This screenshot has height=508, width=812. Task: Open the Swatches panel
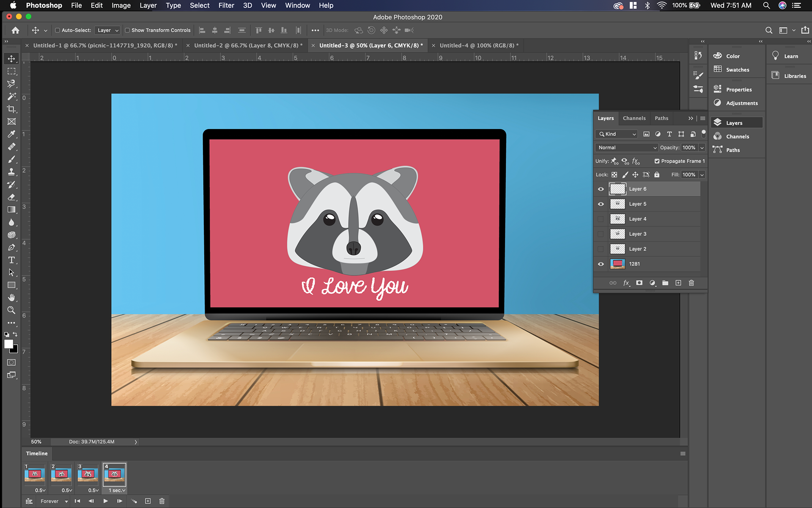point(737,70)
